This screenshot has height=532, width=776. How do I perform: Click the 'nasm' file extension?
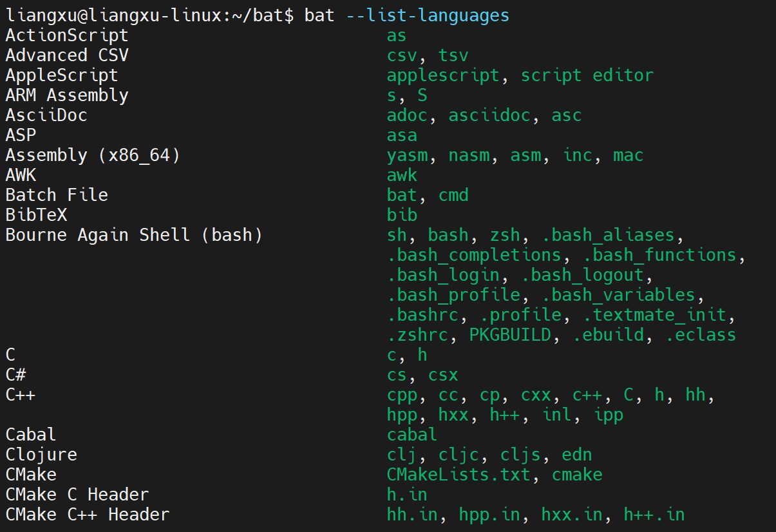click(469, 155)
